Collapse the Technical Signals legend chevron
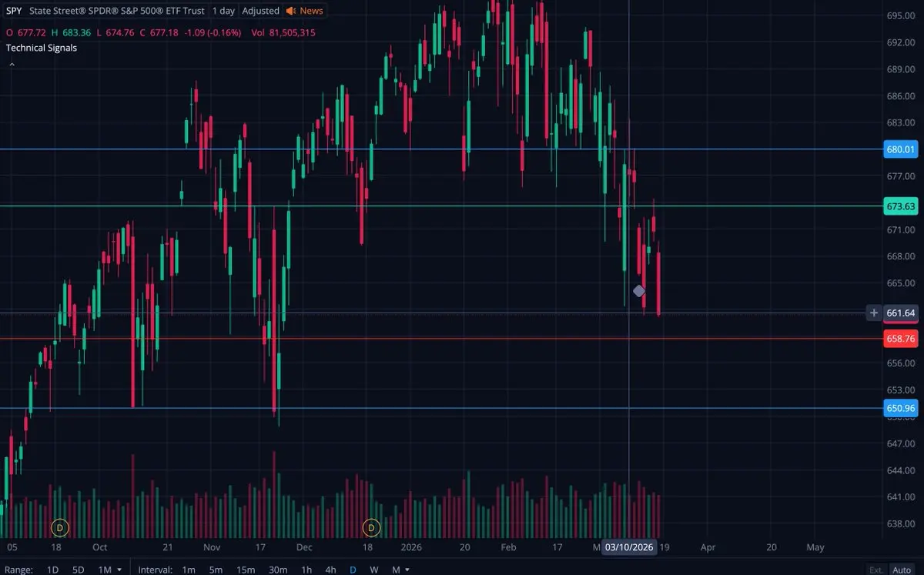924x575 pixels. (12, 65)
